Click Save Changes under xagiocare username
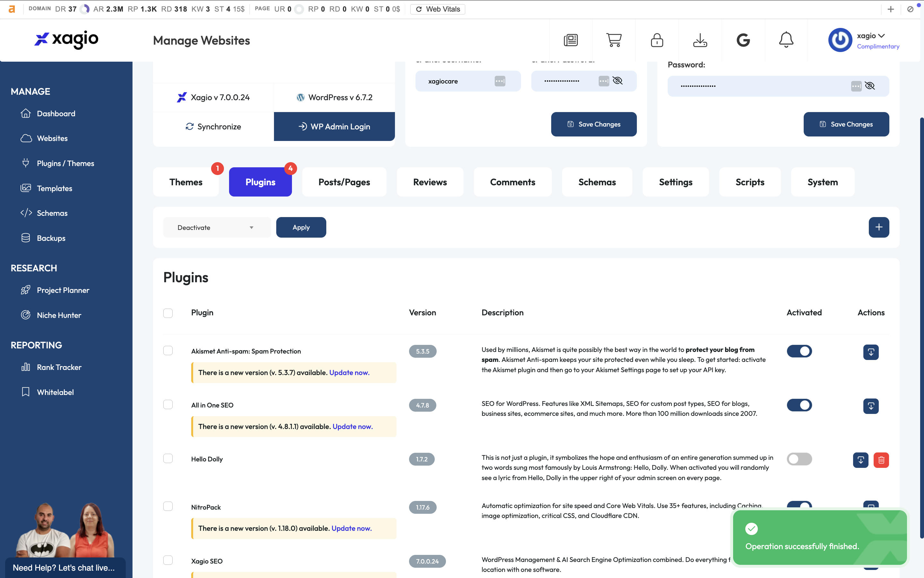This screenshot has width=924, height=578. coord(594,124)
